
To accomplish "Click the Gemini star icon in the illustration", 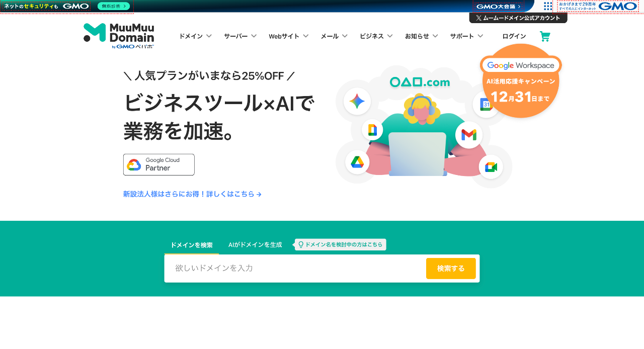I will pyautogui.click(x=357, y=101).
